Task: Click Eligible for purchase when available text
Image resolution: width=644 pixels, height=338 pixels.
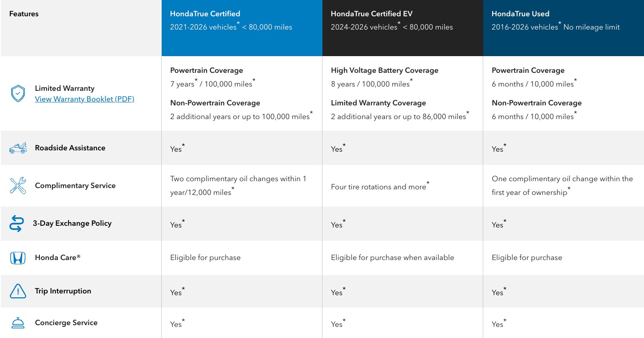Action: click(x=392, y=258)
